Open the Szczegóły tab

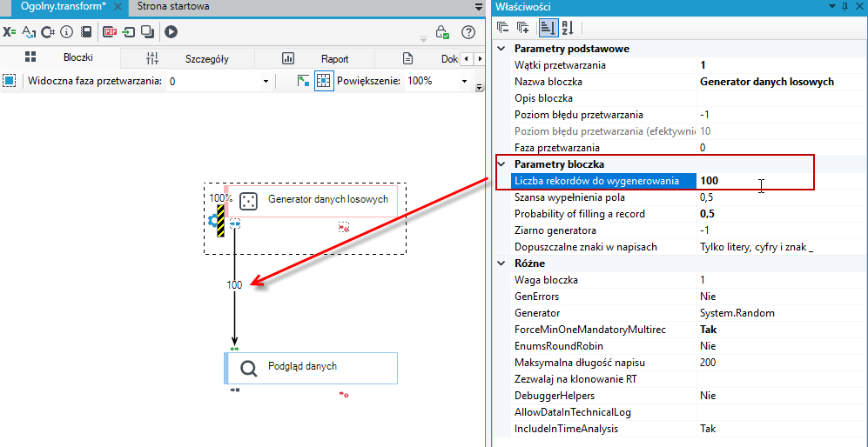187,58
